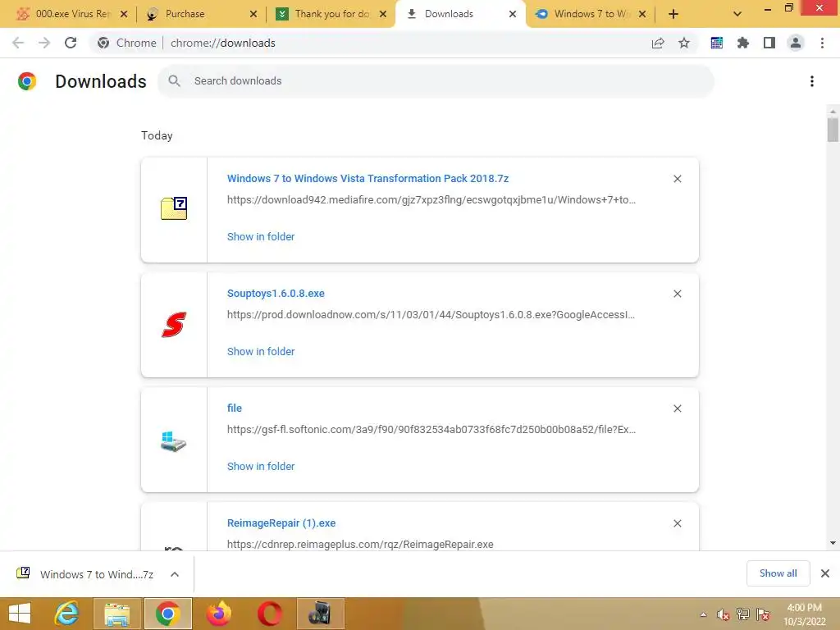Screen dimensions: 840x630
Task: Click the Chrome taskbar icon
Action: tap(167, 614)
